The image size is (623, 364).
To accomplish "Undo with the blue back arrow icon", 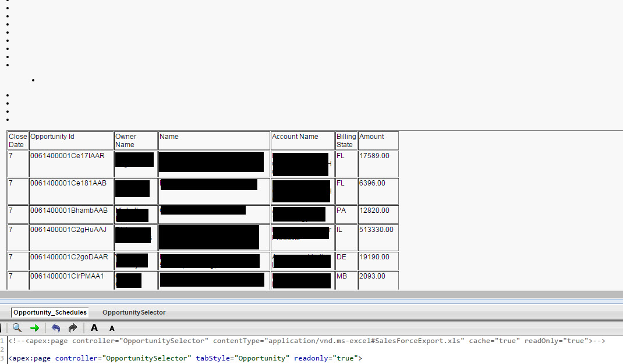I will pyautogui.click(x=56, y=328).
